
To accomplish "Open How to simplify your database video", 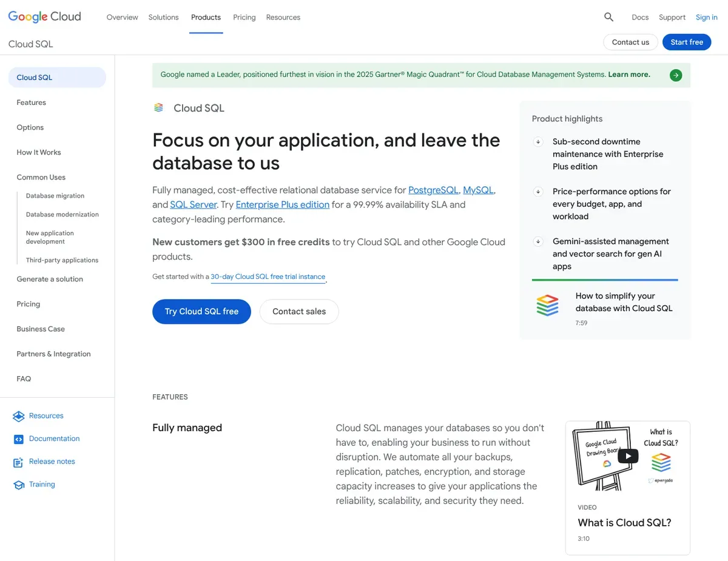I will click(x=624, y=302).
